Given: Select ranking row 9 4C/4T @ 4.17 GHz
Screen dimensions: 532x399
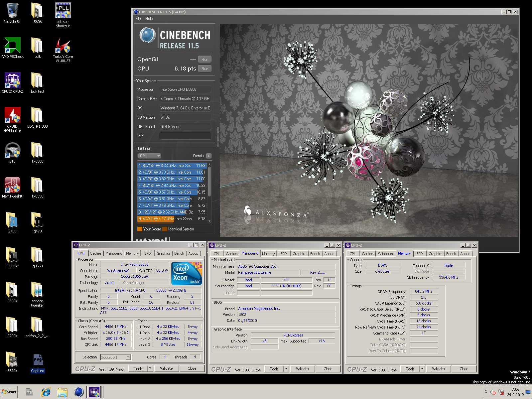Looking at the screenshot, I should [x=172, y=219].
